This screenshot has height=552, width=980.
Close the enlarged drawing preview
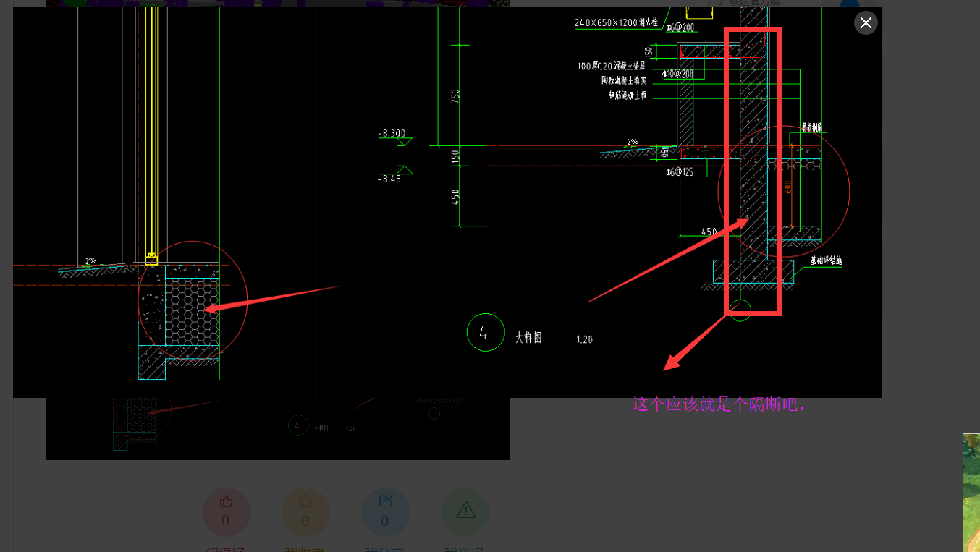(866, 23)
